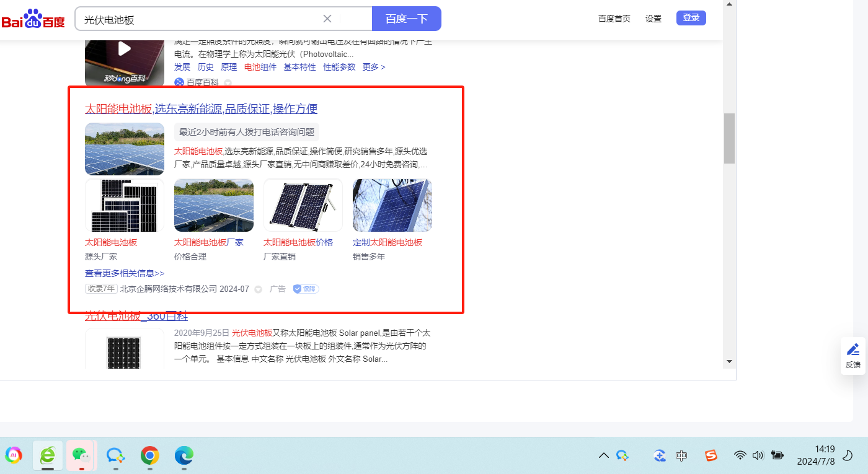The image size is (868, 474).
Task: Open the 定制太阳能电池板 link
Action: [387, 242]
